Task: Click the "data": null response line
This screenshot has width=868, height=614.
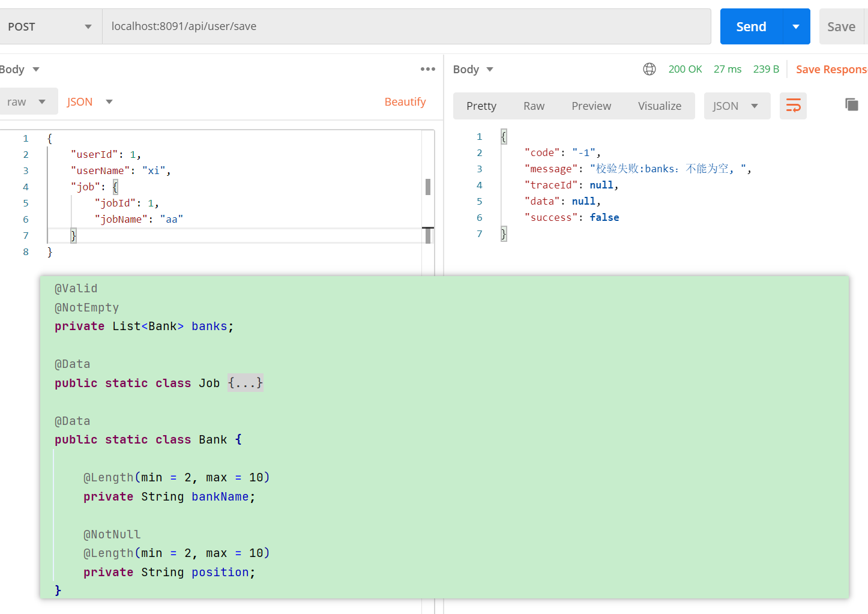Action: (x=562, y=201)
